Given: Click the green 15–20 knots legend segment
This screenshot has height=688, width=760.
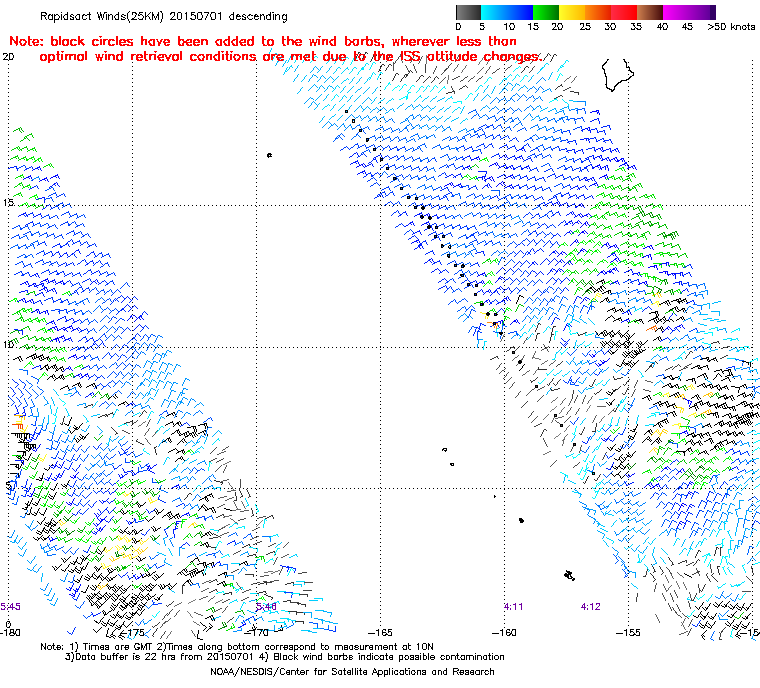Looking at the screenshot, I should (546, 12).
